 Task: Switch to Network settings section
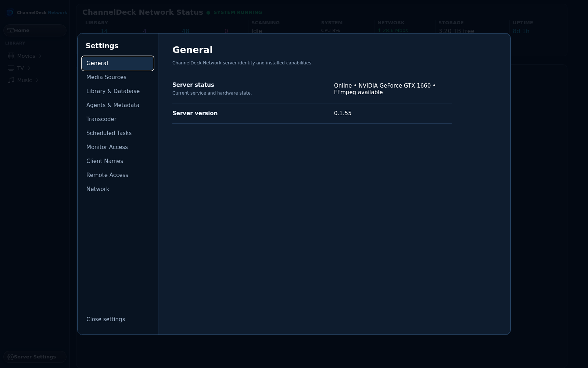click(x=118, y=189)
